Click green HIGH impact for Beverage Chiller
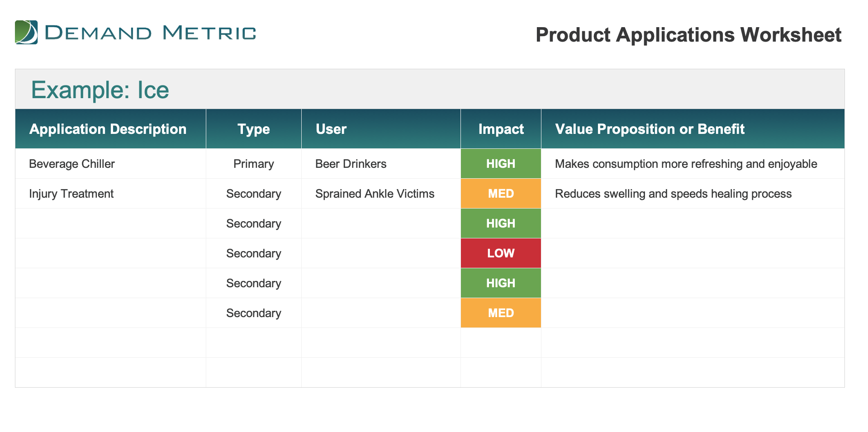The height and width of the screenshot is (432, 868). click(x=501, y=164)
